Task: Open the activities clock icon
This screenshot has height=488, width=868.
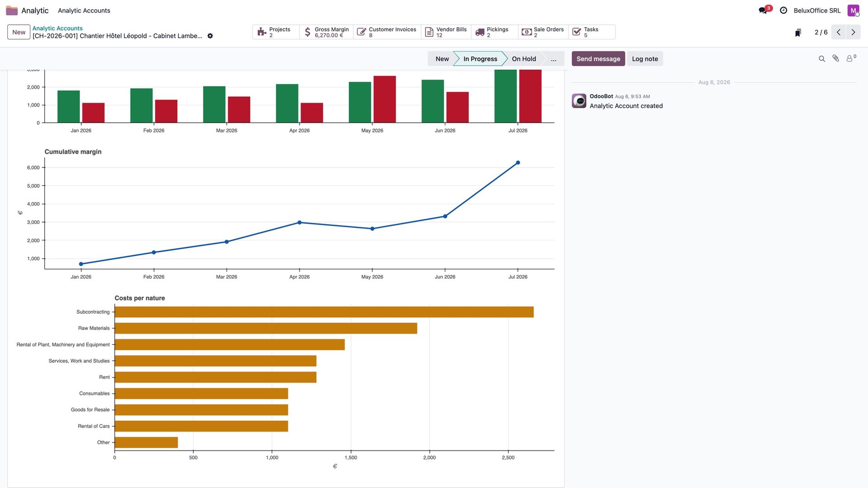Action: [783, 10]
